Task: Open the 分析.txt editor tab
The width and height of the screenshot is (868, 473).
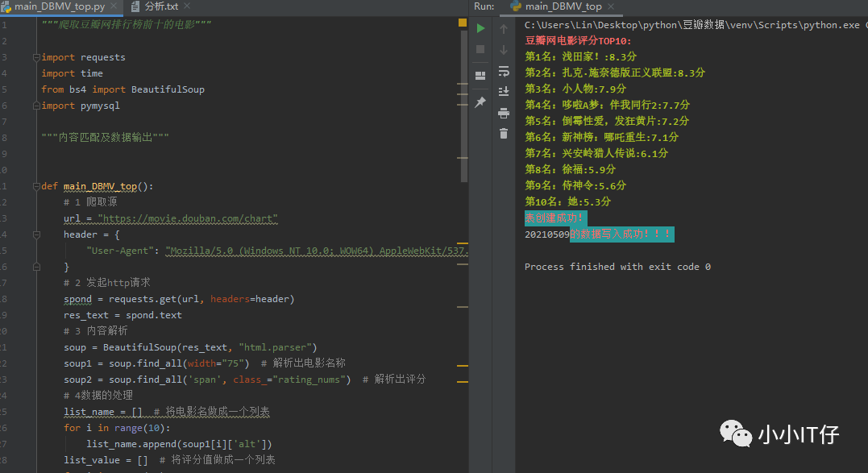Action: 161,6
